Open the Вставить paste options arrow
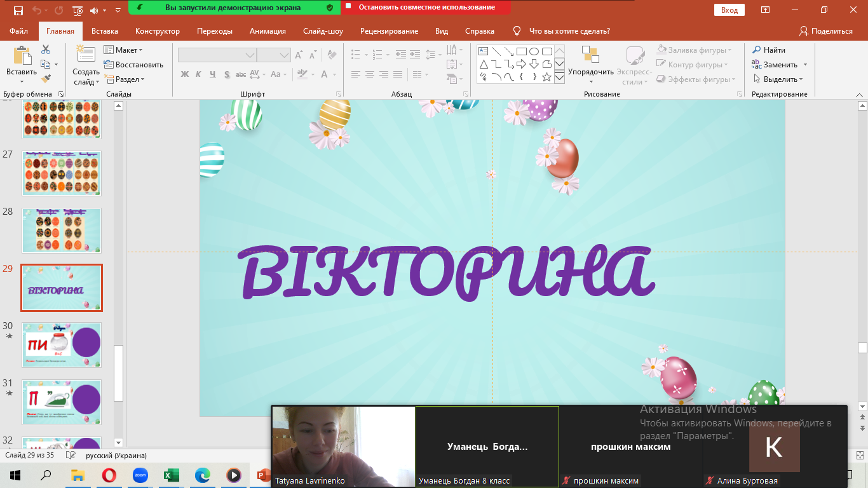This screenshot has height=488, width=868. (22, 81)
